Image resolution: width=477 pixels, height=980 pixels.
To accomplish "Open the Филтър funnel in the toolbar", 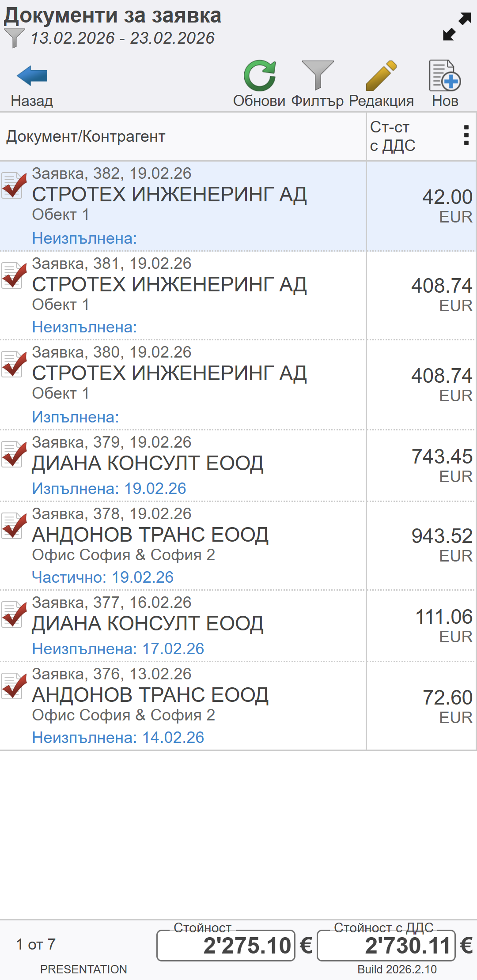I will point(318,75).
